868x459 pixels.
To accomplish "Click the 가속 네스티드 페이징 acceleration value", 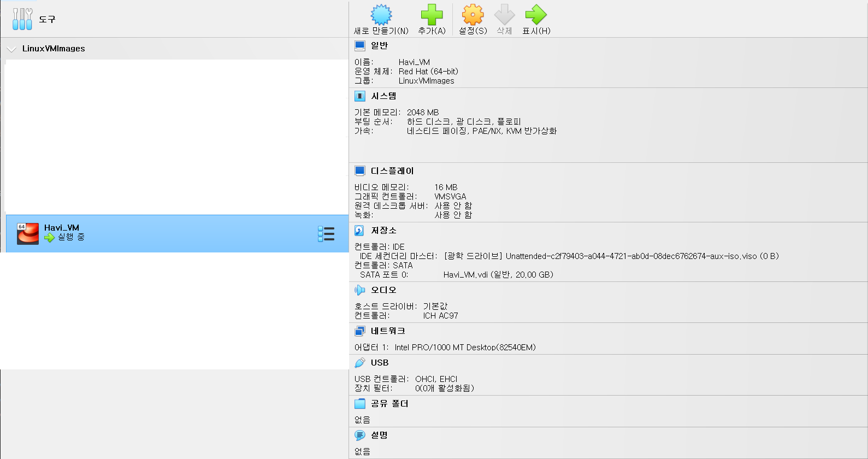I will click(482, 131).
